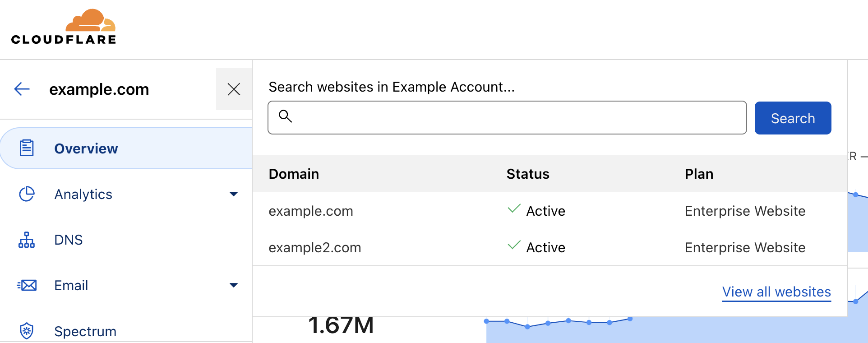Image resolution: width=868 pixels, height=343 pixels.
Task: Click the Spectrum shield icon
Action: click(x=27, y=331)
